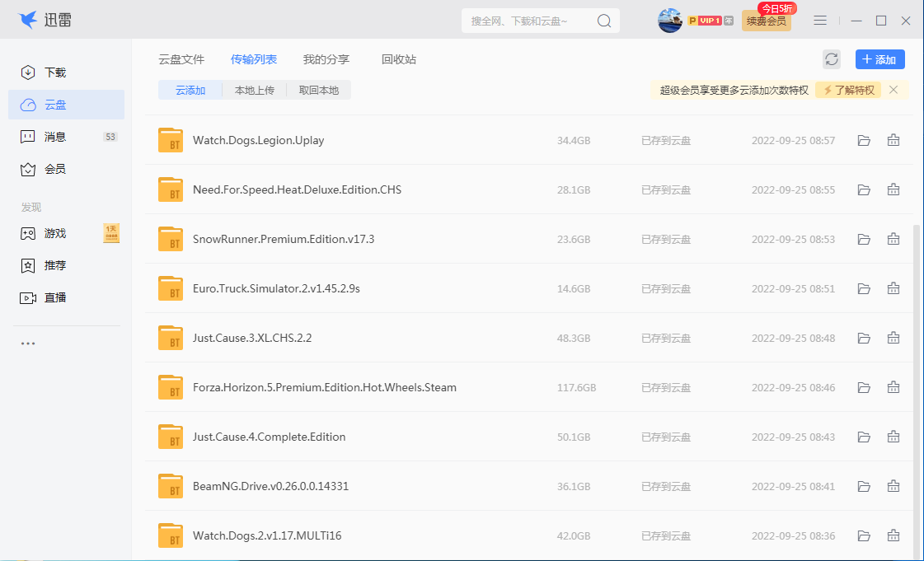Refresh the cloud transfer list
This screenshot has width=924, height=561.
click(x=832, y=59)
